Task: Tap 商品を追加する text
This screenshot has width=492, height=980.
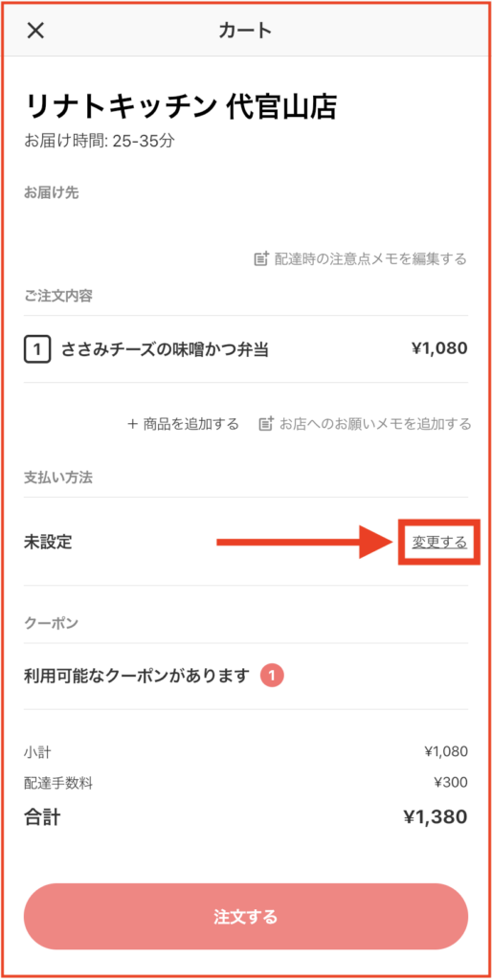Action: tap(190, 424)
